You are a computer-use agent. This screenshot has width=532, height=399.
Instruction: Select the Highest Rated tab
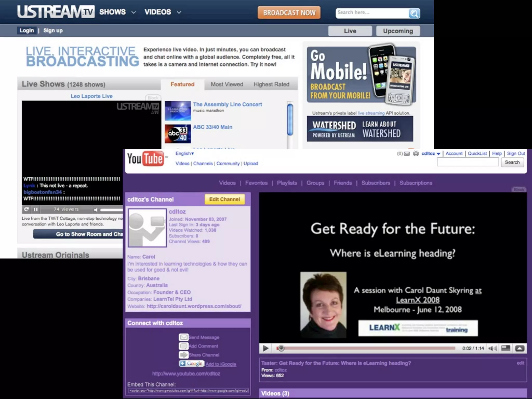coord(271,84)
